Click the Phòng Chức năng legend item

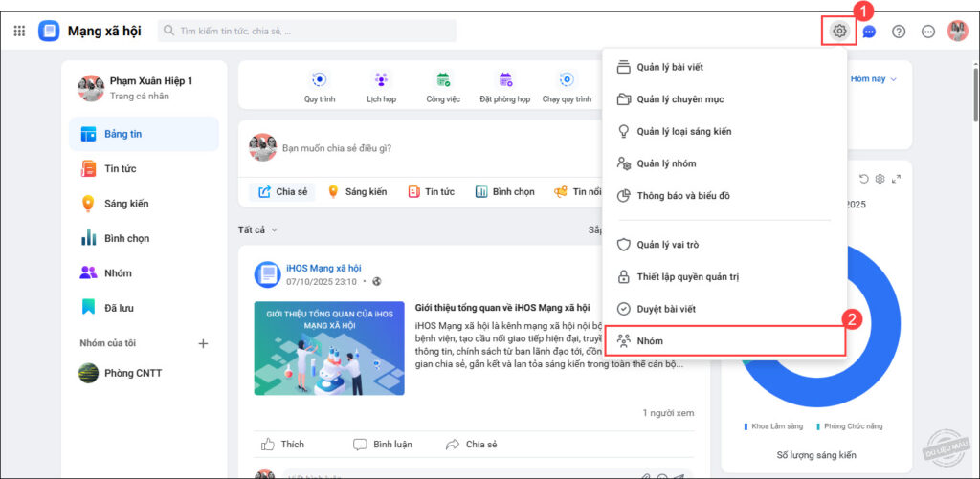[850, 425]
